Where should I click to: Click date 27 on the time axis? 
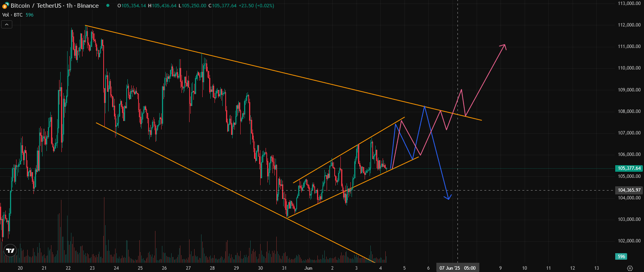(x=188, y=268)
